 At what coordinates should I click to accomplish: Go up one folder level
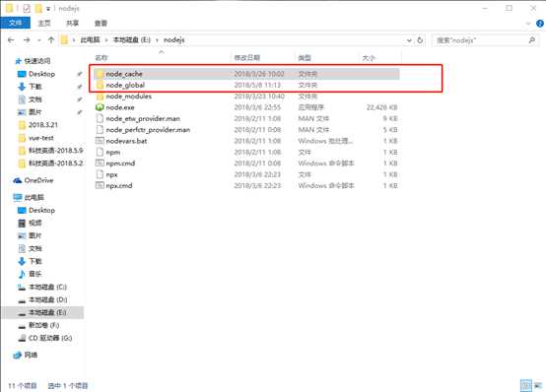51,40
